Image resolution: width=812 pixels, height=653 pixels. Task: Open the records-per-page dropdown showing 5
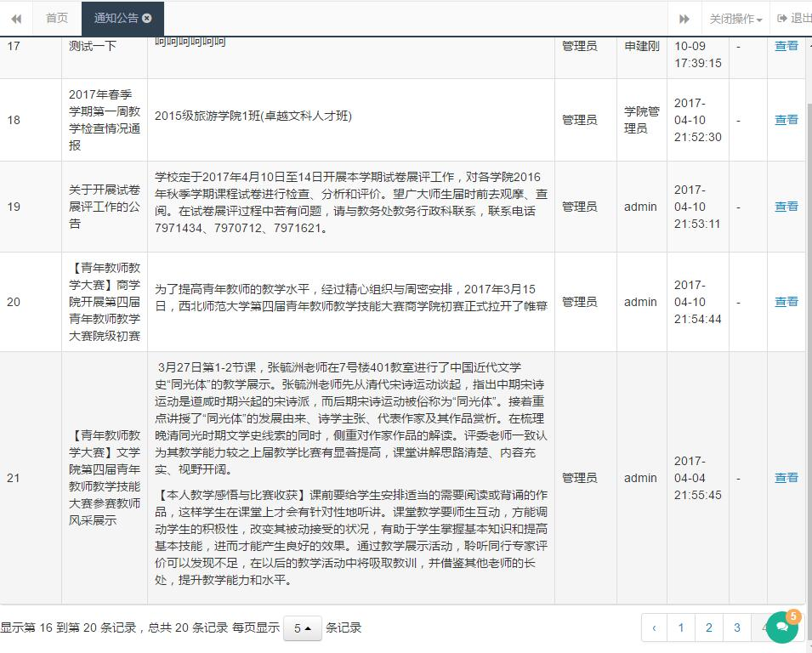pyautogui.click(x=302, y=628)
